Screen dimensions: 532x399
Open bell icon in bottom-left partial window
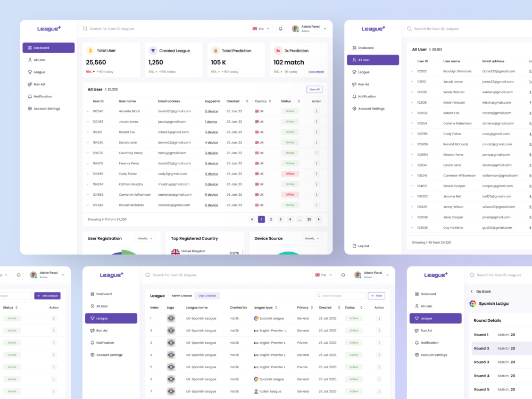click(19, 275)
